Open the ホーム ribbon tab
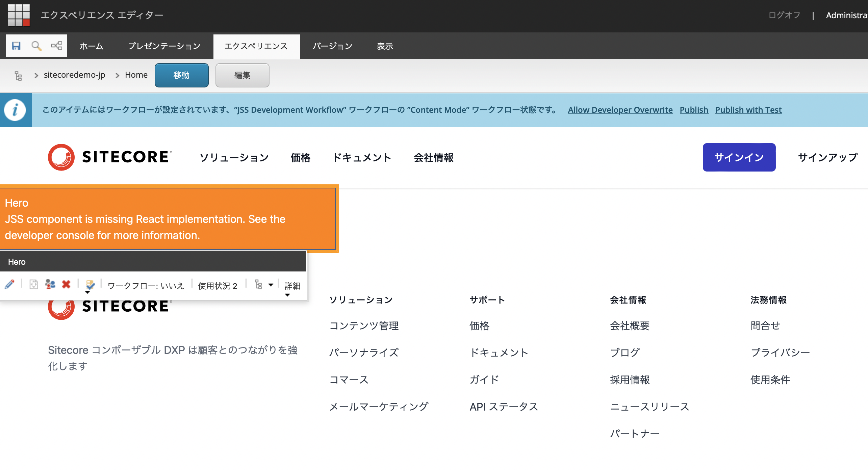868x470 pixels. tap(92, 46)
